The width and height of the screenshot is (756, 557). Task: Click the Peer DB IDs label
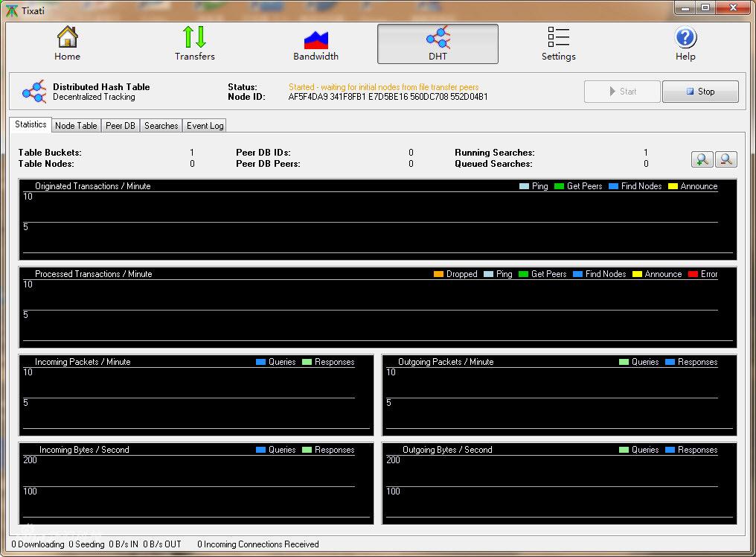point(263,153)
